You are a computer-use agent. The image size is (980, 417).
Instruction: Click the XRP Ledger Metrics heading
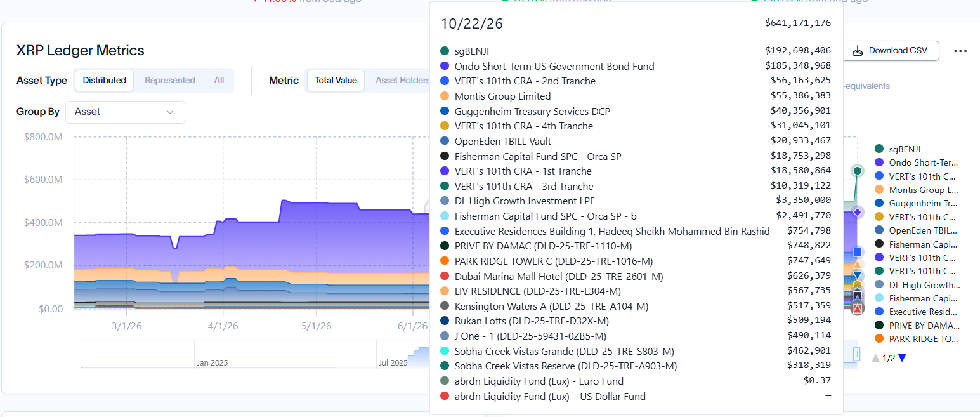pos(81,51)
